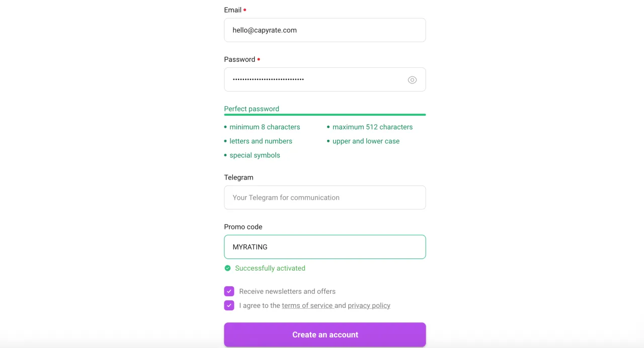Open the terms of service link
Image resolution: width=644 pixels, height=348 pixels.
307,305
